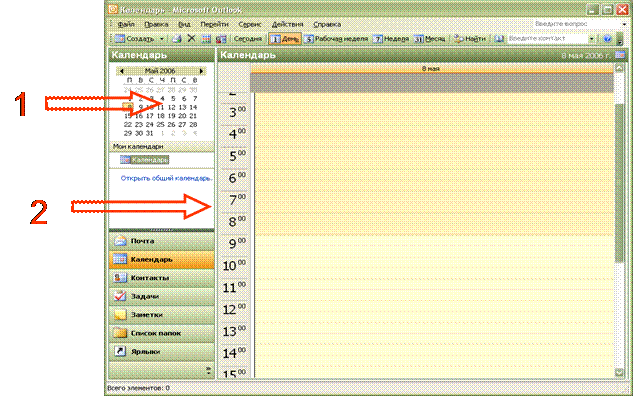Open the Справка menu

coord(327,24)
